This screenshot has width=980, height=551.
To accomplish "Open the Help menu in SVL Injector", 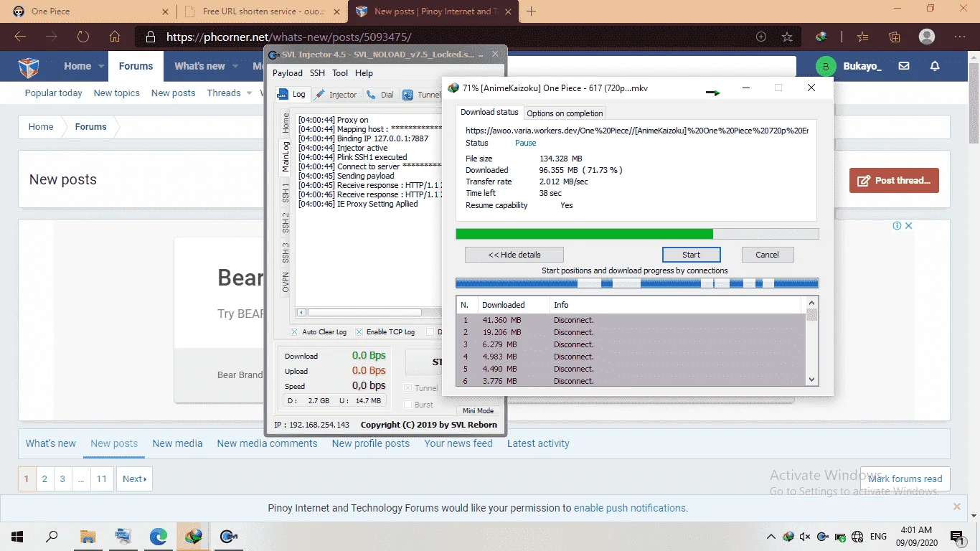I will (364, 72).
